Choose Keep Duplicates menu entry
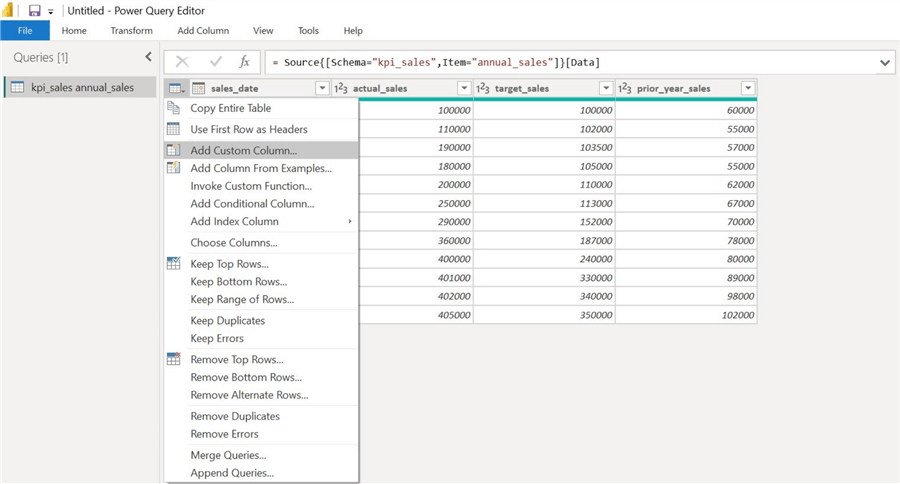Image resolution: width=900 pixels, height=484 pixels. [261, 321]
